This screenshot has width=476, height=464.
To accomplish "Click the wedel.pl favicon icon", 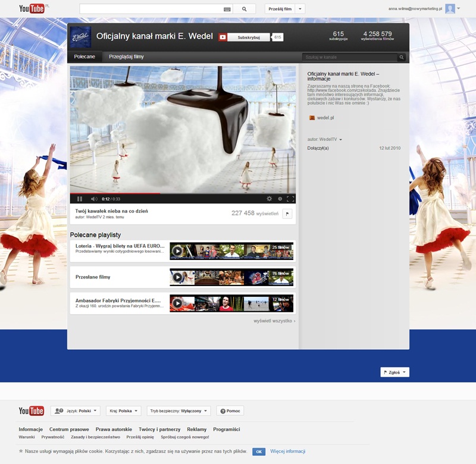I will (312, 118).
